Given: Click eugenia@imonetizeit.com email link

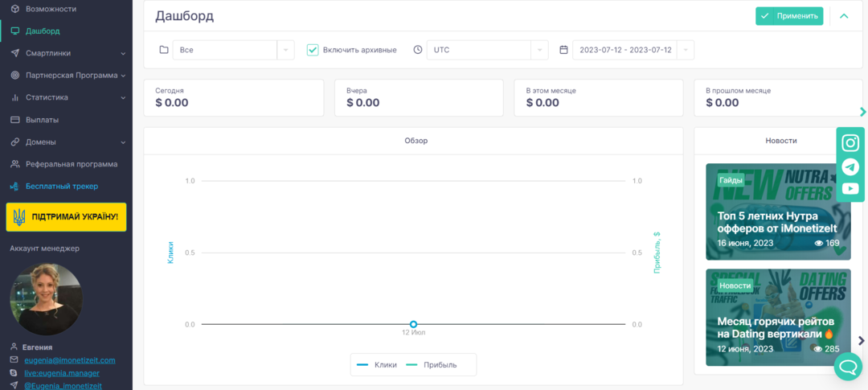Looking at the screenshot, I should [x=68, y=360].
